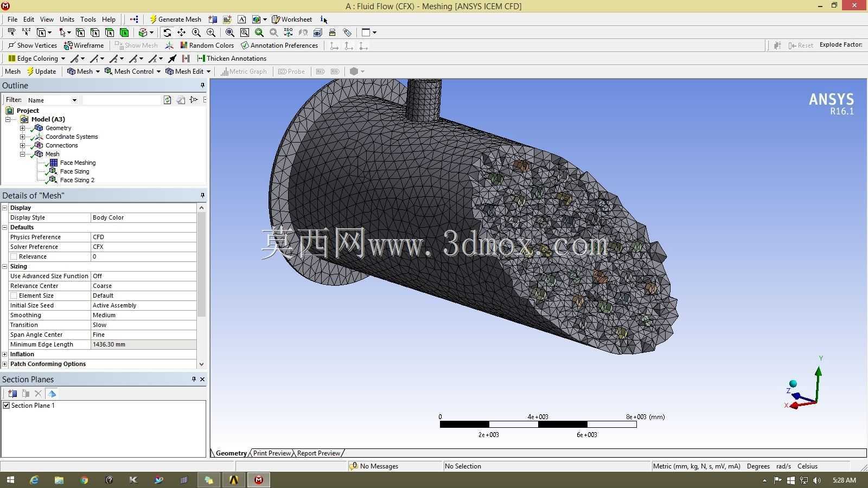Viewport: 868px width, 488px height.
Task: Toggle Magnifier Window icon
Action: tap(245, 33)
